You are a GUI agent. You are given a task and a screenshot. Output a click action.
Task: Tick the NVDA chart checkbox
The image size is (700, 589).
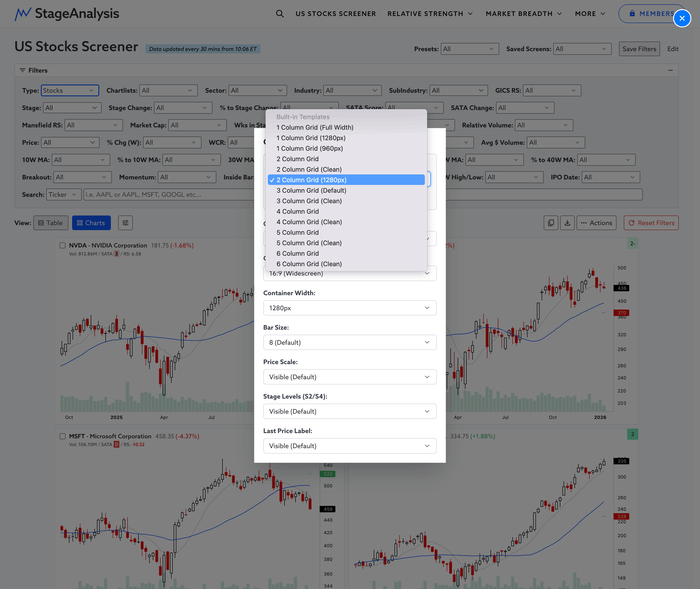tap(62, 245)
